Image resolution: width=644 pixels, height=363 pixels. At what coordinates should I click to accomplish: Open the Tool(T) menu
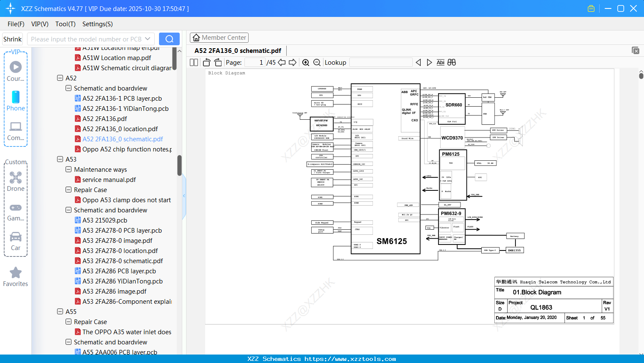click(x=65, y=24)
